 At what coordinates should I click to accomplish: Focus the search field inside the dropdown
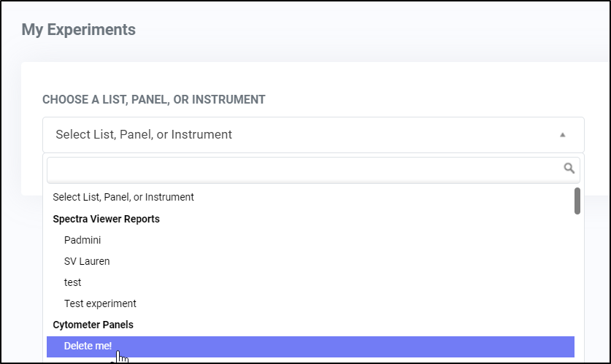point(313,170)
